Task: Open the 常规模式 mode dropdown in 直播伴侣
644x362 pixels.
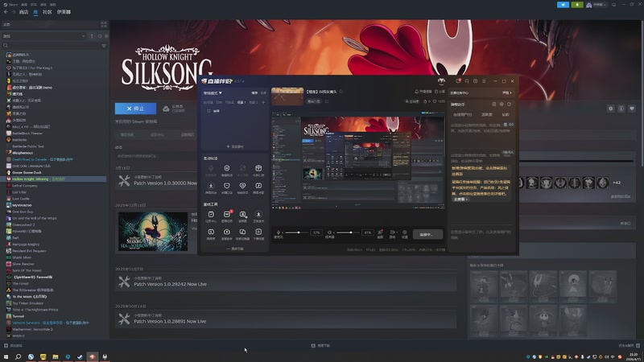Action: pyautogui.click(x=213, y=93)
